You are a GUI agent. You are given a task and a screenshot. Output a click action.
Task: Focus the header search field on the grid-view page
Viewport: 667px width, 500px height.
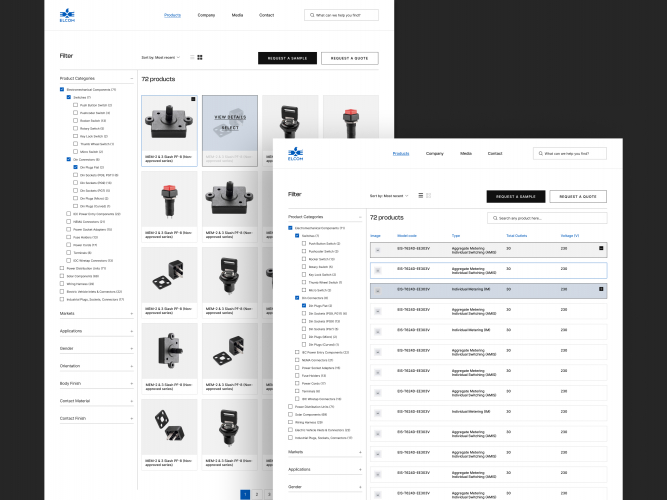[x=342, y=15]
